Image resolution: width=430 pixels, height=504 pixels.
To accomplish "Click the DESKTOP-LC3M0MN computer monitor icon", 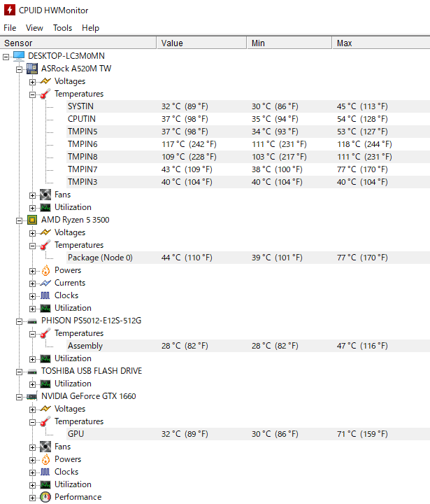I will pos(19,55).
